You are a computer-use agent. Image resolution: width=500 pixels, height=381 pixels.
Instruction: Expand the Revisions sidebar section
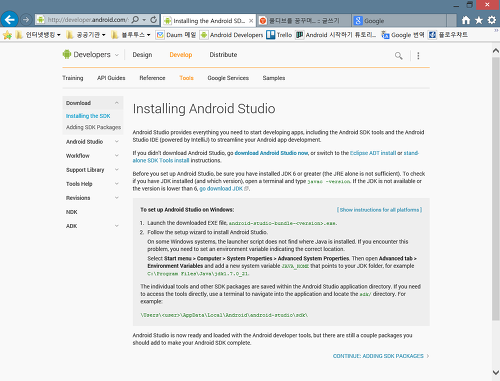point(117,198)
